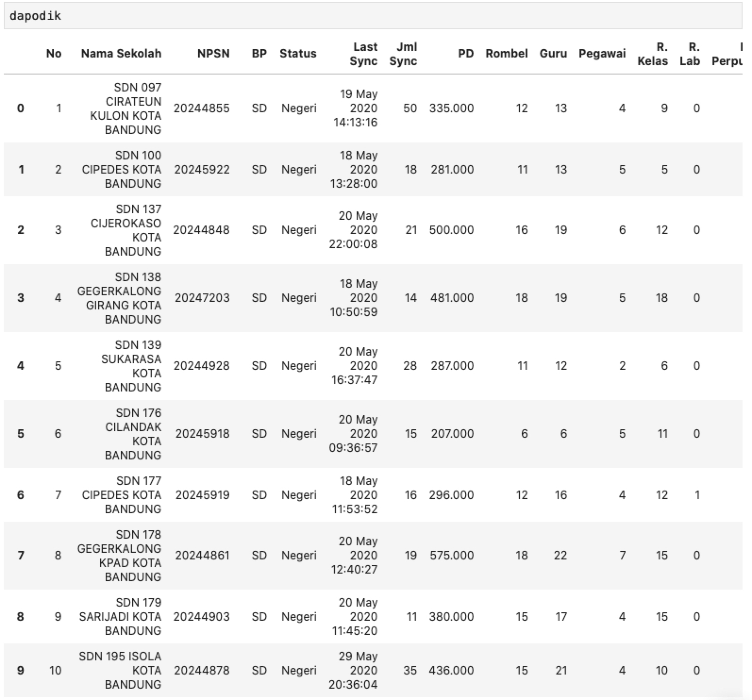Click the dapodik code input cell
This screenshot has height=700, width=752.
[x=373, y=16]
